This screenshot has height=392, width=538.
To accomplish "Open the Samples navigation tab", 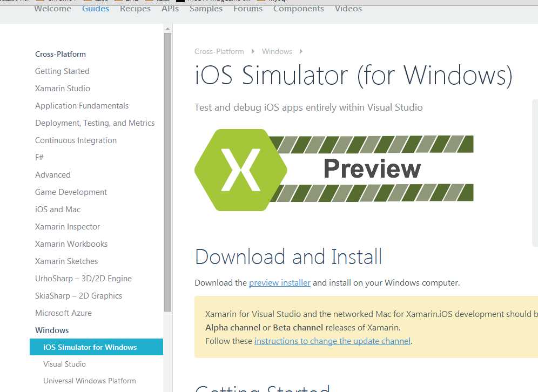I will 206,9.
